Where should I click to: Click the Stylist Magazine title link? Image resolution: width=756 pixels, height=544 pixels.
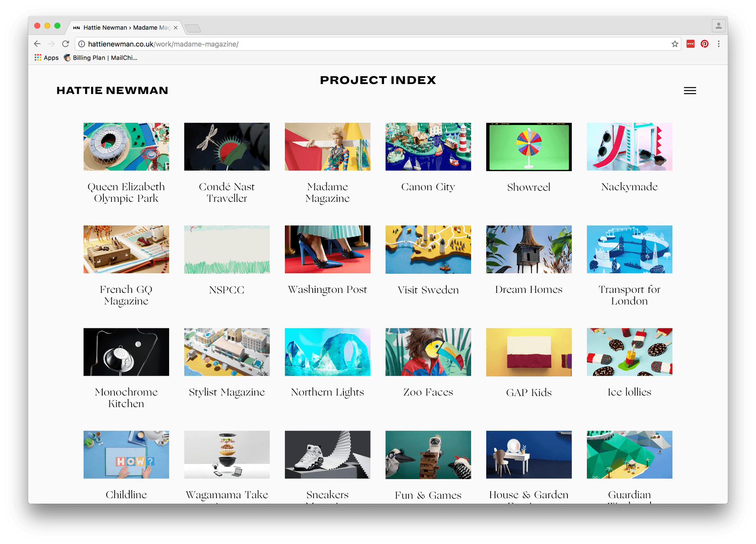pyautogui.click(x=227, y=392)
